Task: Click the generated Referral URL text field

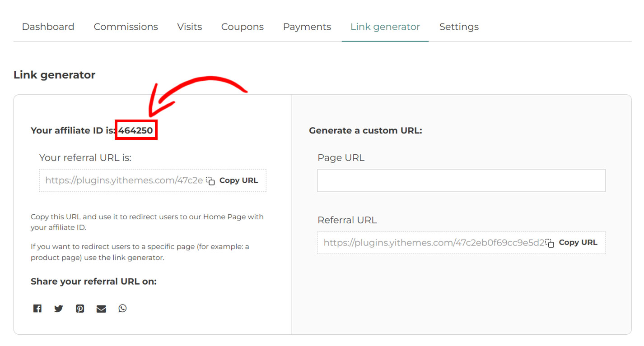Action: [x=462, y=243]
